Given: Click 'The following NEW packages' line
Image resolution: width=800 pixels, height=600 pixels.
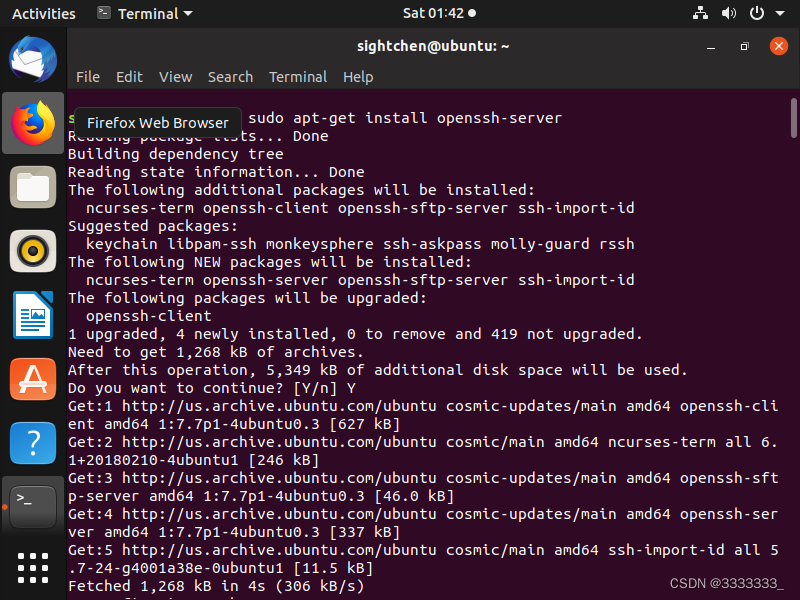Looking at the screenshot, I should [x=270, y=262].
